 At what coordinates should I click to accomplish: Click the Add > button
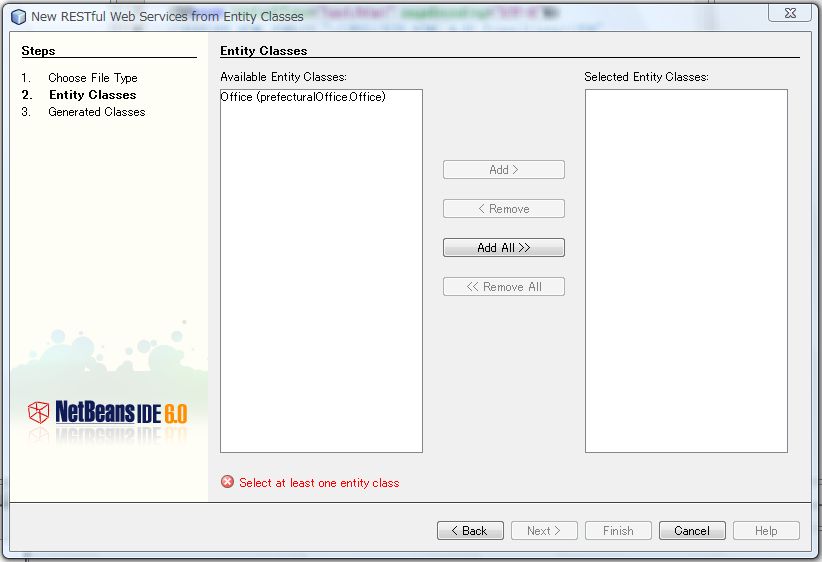pos(504,170)
